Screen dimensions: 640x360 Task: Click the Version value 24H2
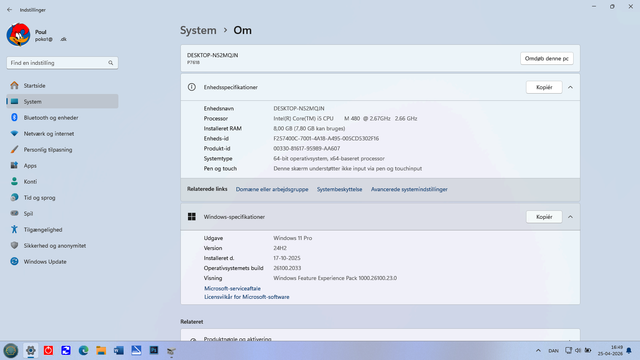click(280, 248)
